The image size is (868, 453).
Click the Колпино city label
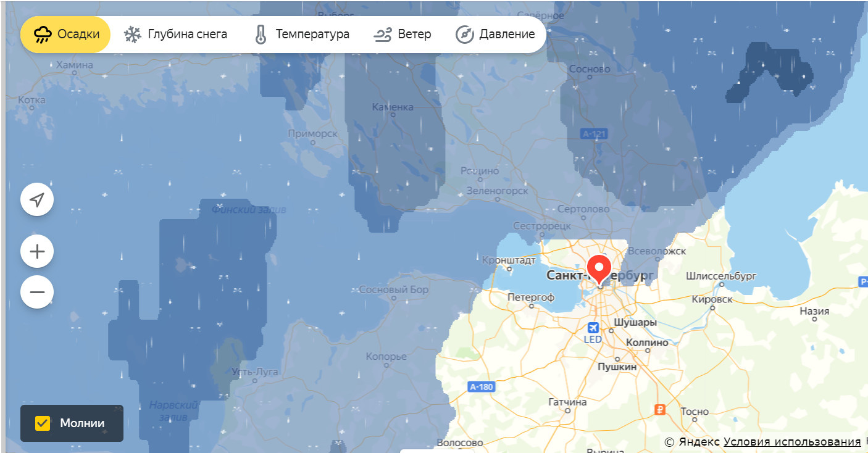[647, 343]
